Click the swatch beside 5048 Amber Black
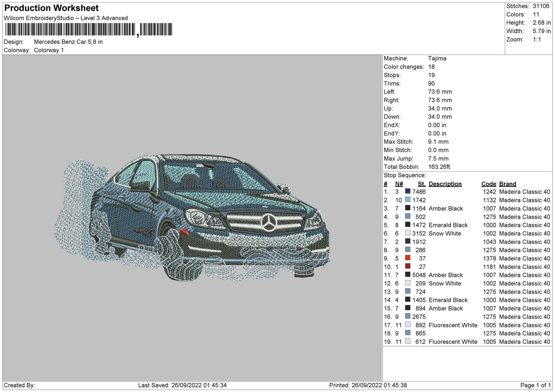Image resolution: width=555 pixels, height=392 pixels. tap(408, 275)
